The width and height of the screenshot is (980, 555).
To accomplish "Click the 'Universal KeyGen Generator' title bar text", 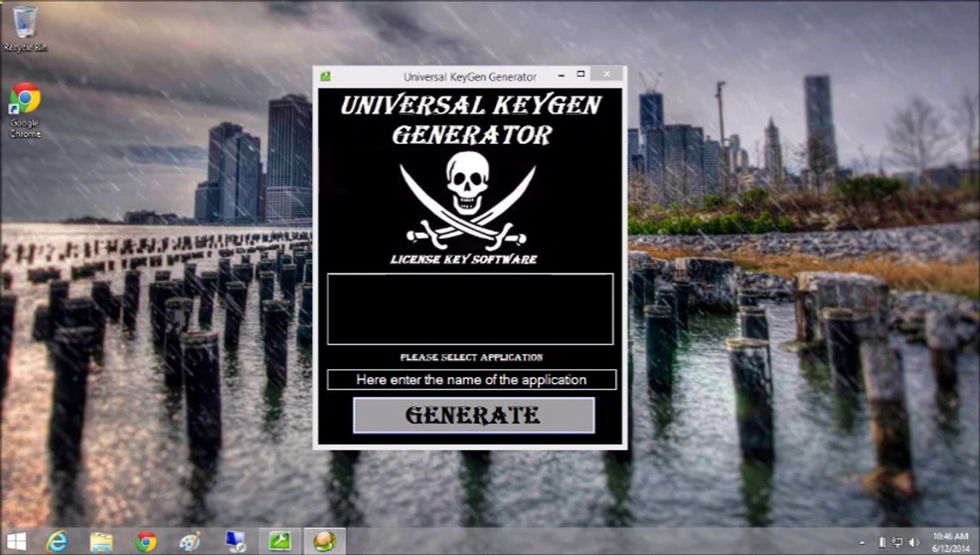I will click(x=470, y=76).
